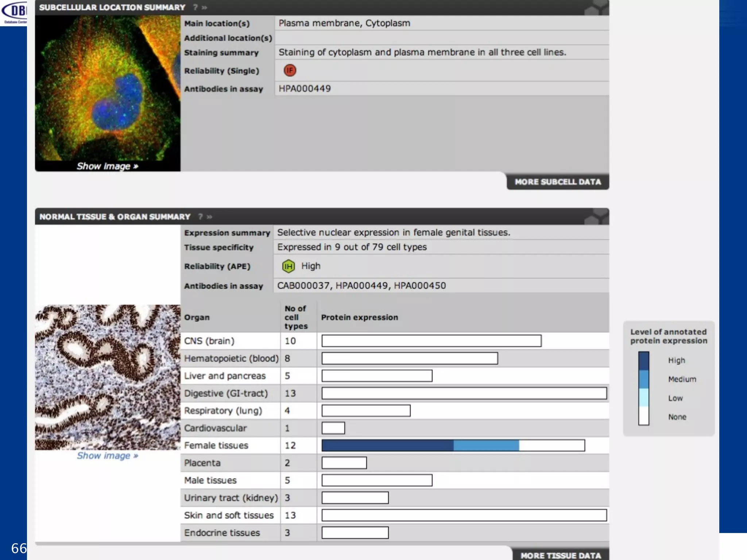Select the Digestive (GI-tract) organ label
Viewport: 747px width, 560px height.
click(226, 393)
